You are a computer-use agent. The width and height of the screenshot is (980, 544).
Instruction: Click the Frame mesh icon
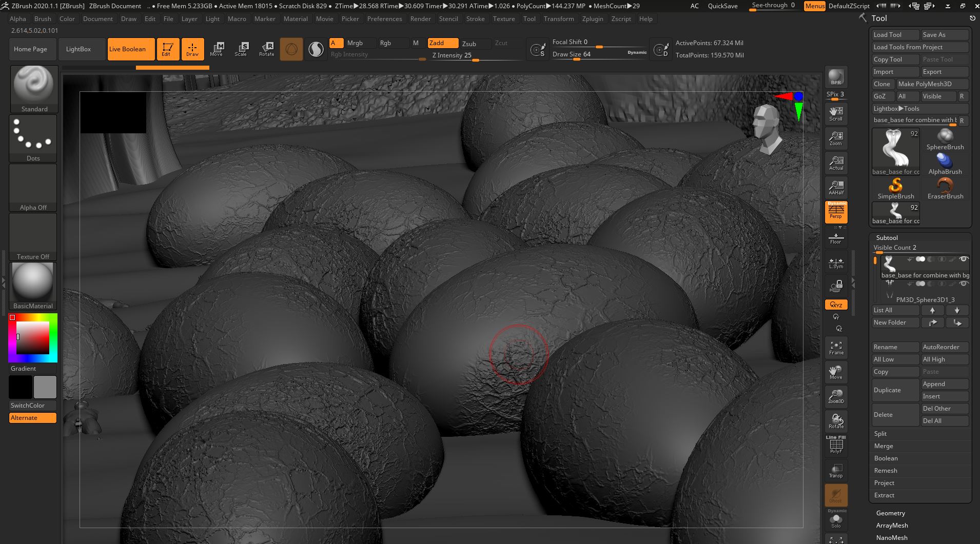coord(836,348)
